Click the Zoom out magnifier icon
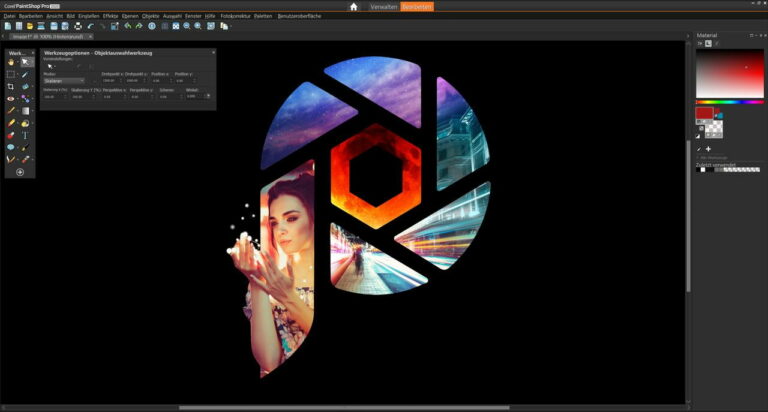This screenshot has height=412, width=768. pyautogui.click(x=187, y=26)
